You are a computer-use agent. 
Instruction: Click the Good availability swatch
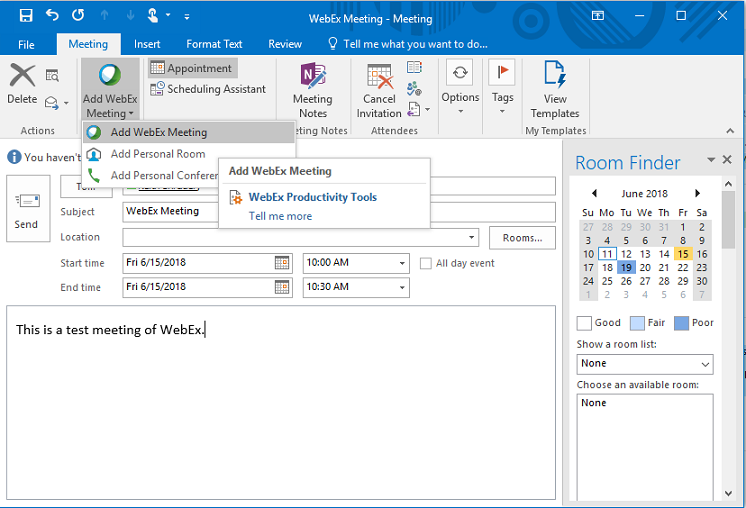[x=584, y=323]
